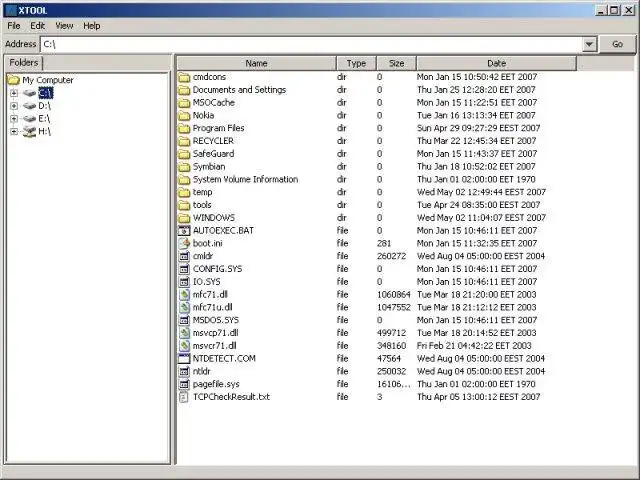This screenshot has height=480, width=640.
Task: Click the Nokia folder icon
Action: [184, 116]
